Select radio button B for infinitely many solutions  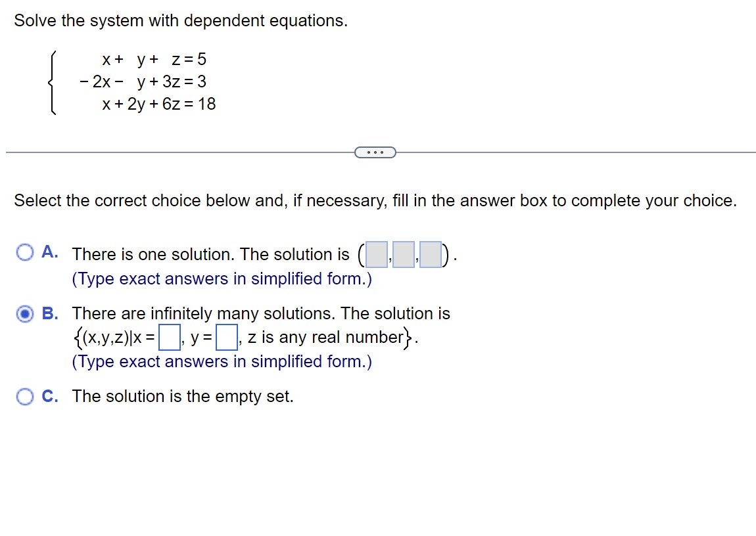[24, 314]
